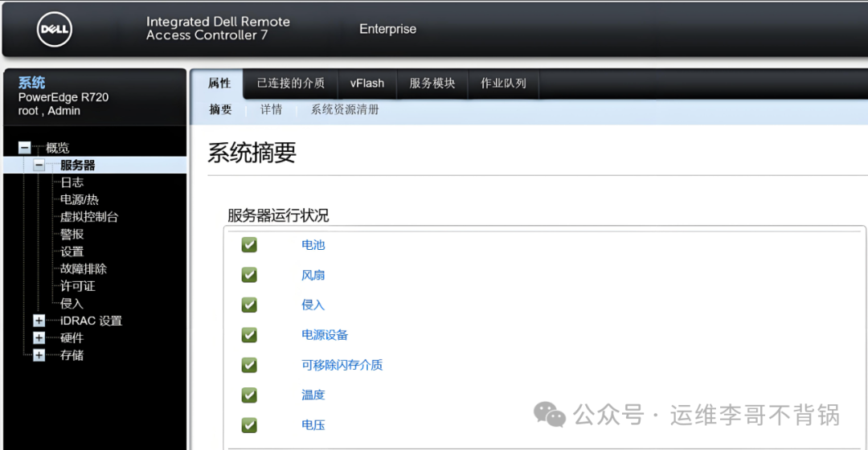Viewport: 868px width, 450px height.
Task: Open the 电源设备 health link
Action: tap(325, 335)
